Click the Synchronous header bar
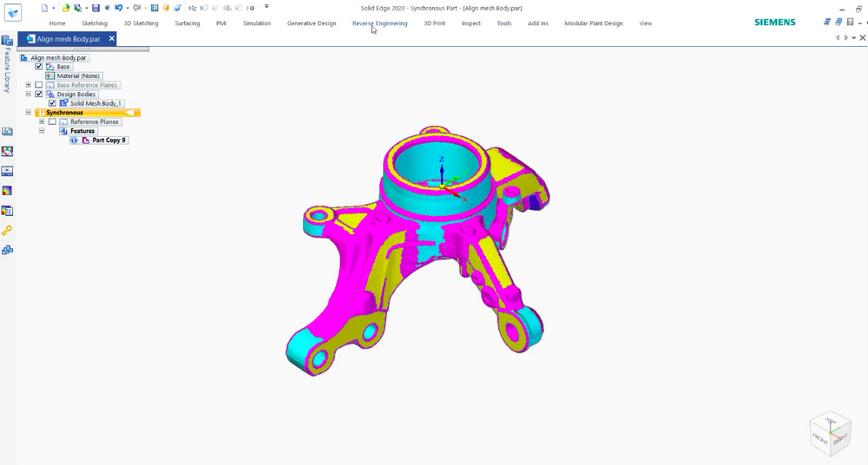This screenshot has height=465, width=868. click(88, 113)
